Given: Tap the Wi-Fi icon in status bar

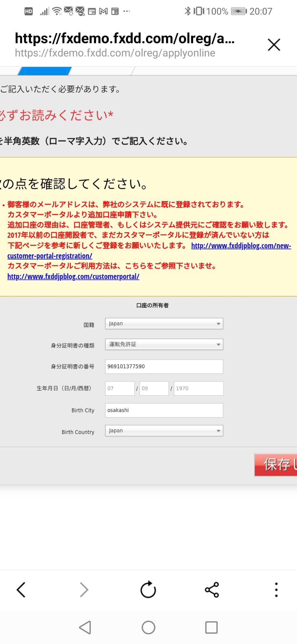Looking at the screenshot, I should point(57,11).
